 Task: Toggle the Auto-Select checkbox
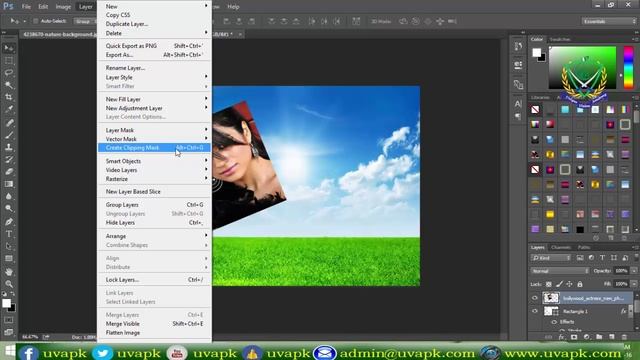pos(36,21)
